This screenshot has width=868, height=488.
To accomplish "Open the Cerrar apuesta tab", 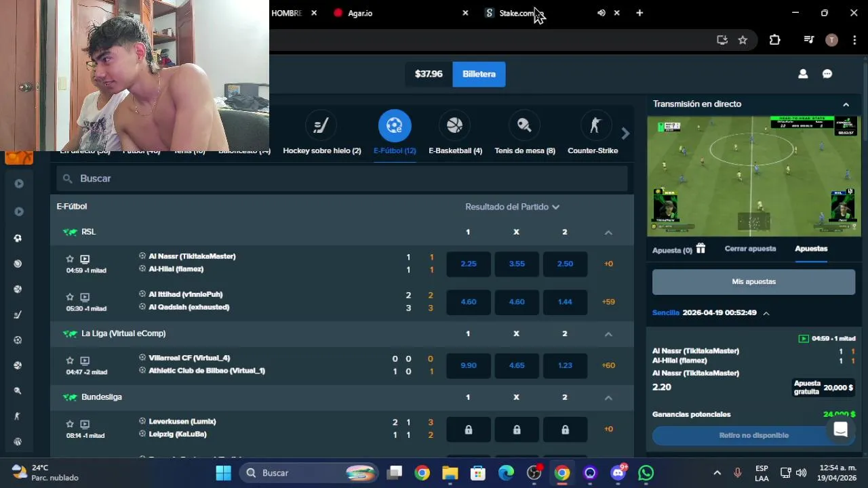I will (750, 249).
